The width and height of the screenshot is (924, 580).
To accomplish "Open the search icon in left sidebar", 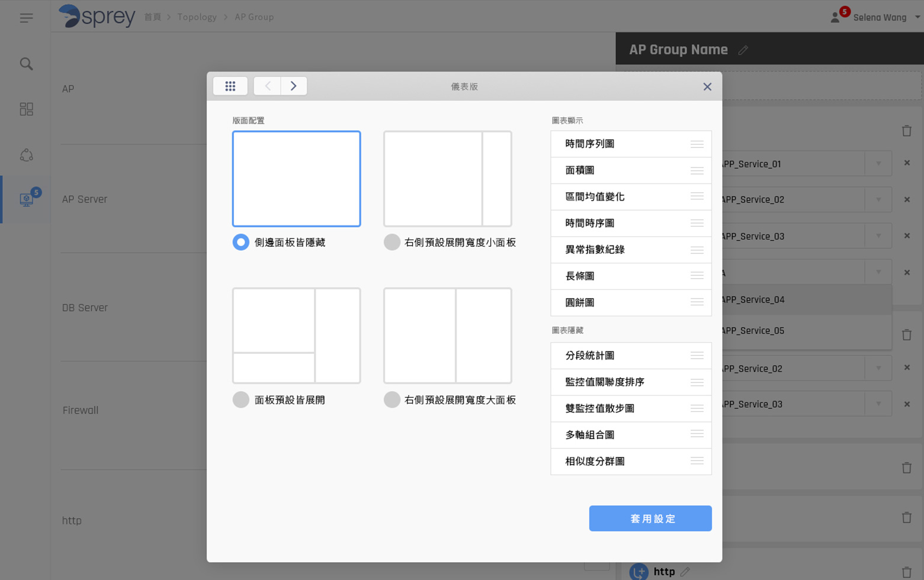I will 26,64.
